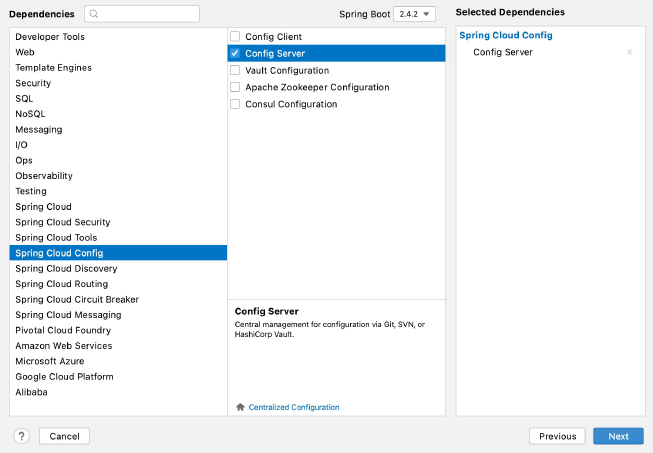Open the Messaging category
This screenshot has height=453, width=653.
tap(118, 129)
